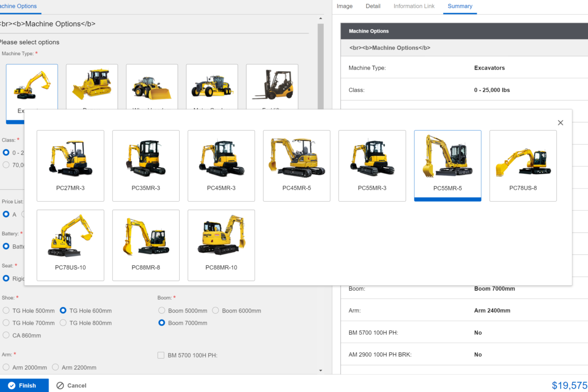Click the options panel scrollbar down arrow
The image size is (588, 392).
coord(321,370)
